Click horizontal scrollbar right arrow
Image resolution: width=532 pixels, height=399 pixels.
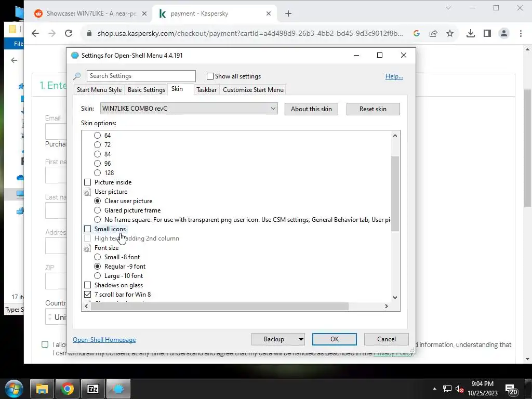click(x=386, y=307)
